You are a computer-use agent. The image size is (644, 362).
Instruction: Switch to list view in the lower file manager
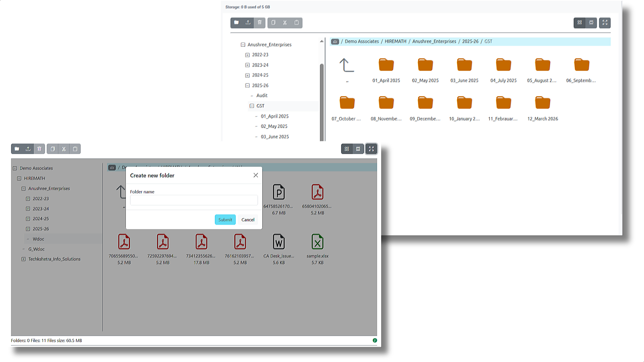click(358, 149)
